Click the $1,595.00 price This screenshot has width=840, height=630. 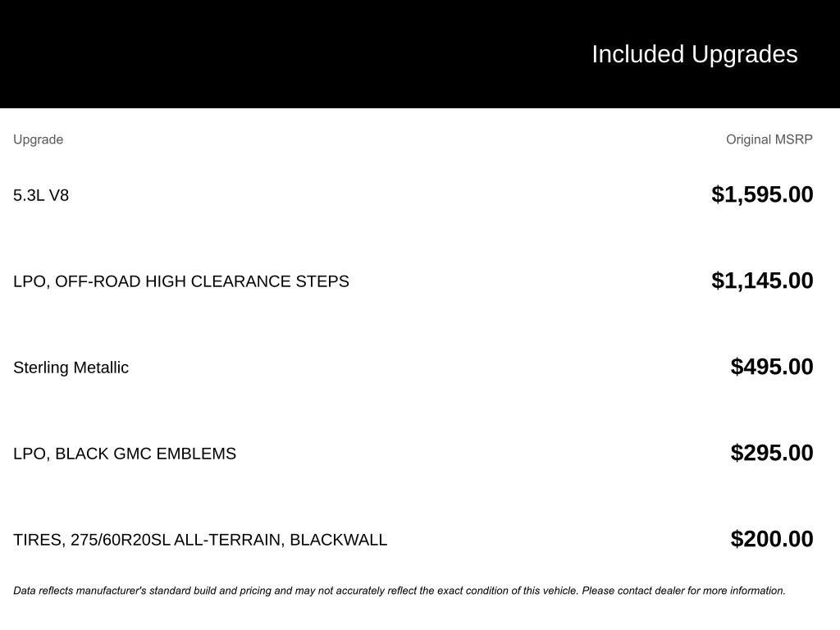click(762, 194)
